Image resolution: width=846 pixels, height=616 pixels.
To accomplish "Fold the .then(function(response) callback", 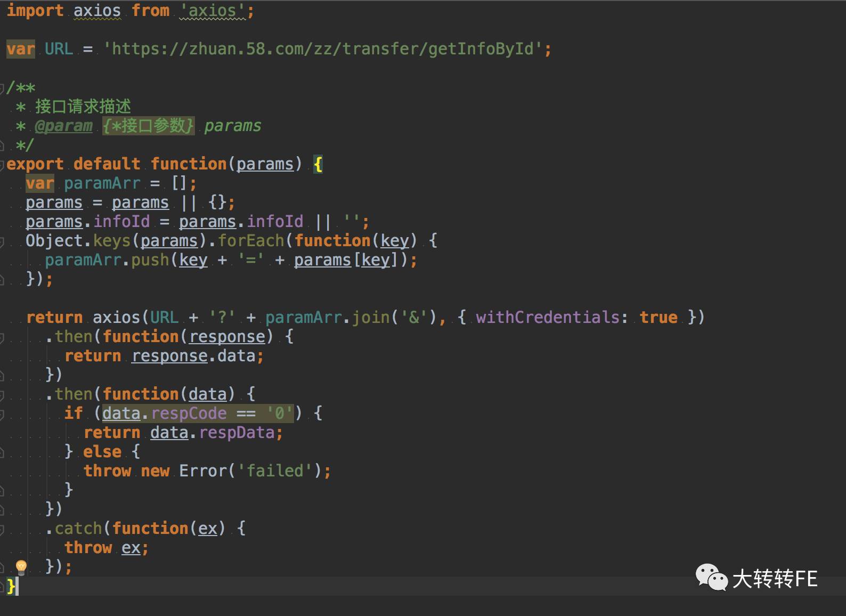I will click(2, 337).
